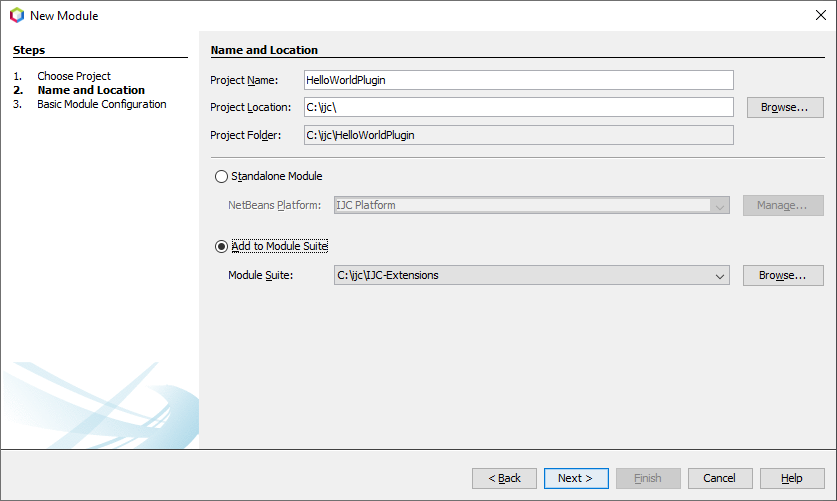Image resolution: width=837 pixels, height=501 pixels.
Task: Click the NetBeans Platform combo box
Action: point(531,205)
